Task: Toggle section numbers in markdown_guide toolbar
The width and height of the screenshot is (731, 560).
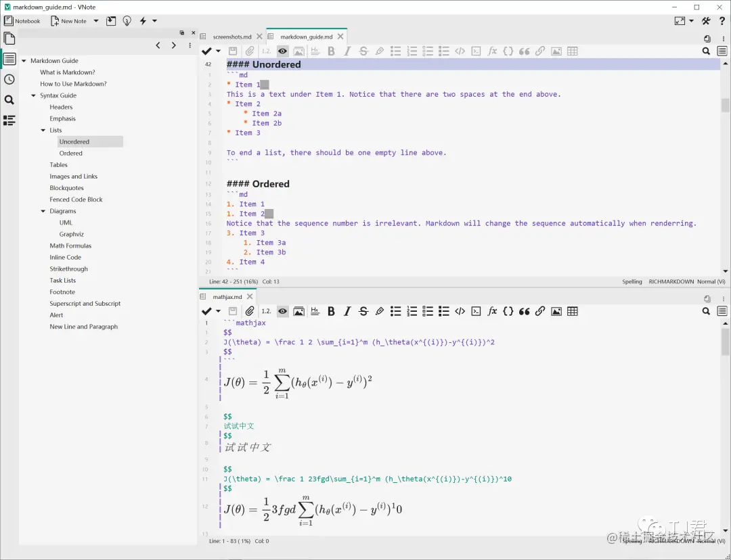Action: (266, 51)
